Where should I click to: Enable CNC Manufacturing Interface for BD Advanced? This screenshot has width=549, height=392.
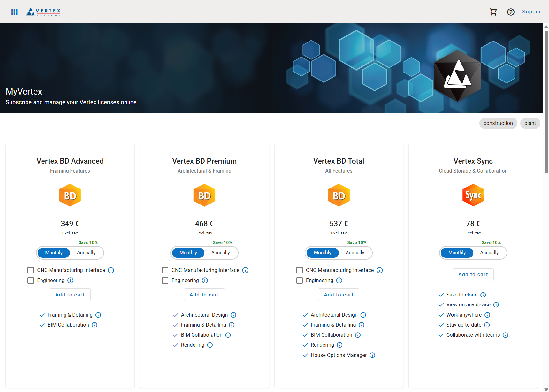pos(31,270)
